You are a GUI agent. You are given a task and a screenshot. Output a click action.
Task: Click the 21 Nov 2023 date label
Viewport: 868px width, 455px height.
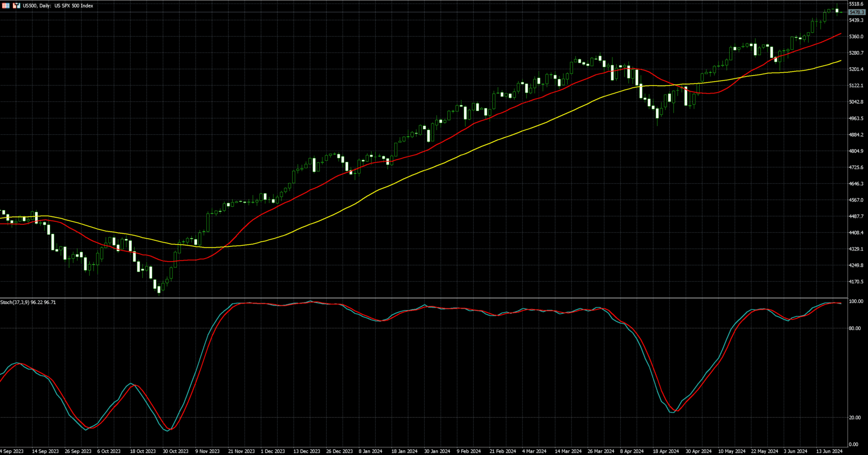pos(241,451)
